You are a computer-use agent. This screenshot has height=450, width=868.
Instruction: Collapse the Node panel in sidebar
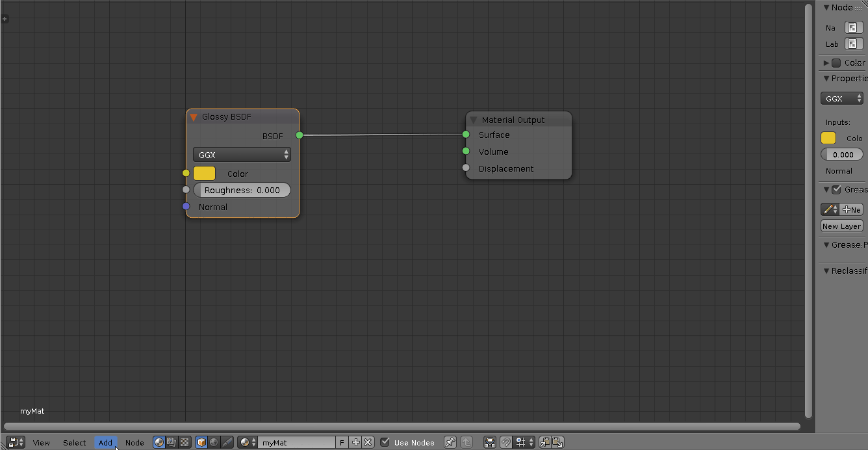click(826, 8)
